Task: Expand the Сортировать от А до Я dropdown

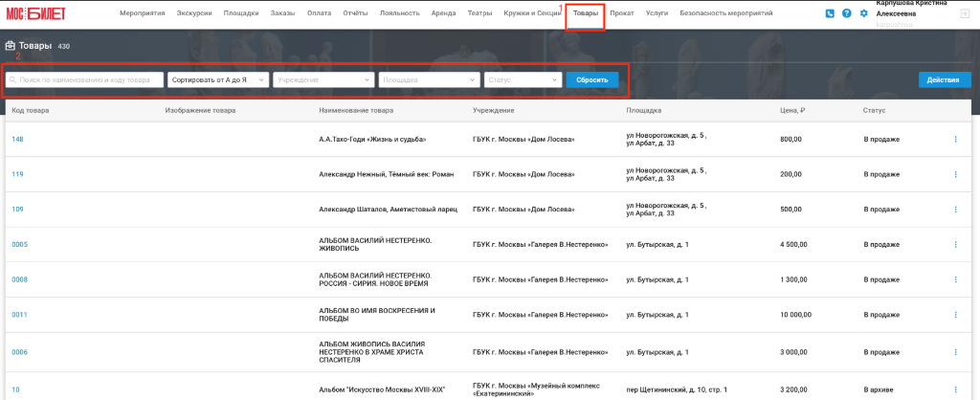Action: pyautogui.click(x=218, y=80)
